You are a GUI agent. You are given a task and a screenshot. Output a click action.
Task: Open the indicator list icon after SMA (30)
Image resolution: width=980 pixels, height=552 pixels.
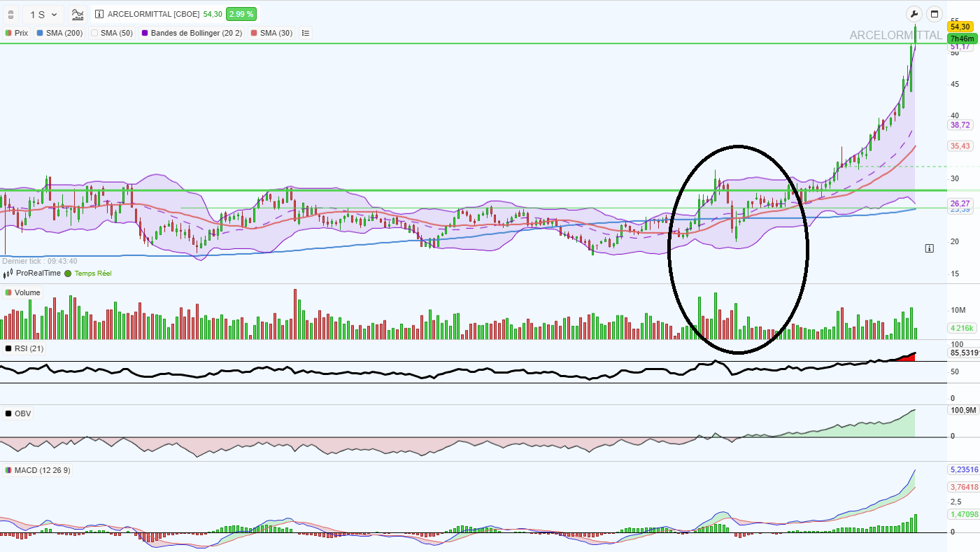(x=305, y=33)
